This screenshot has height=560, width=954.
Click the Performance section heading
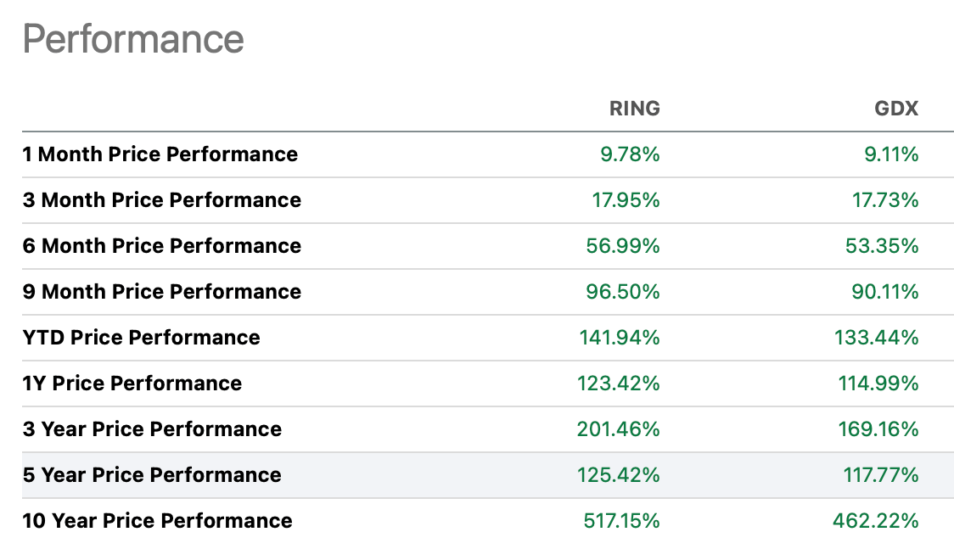point(133,39)
